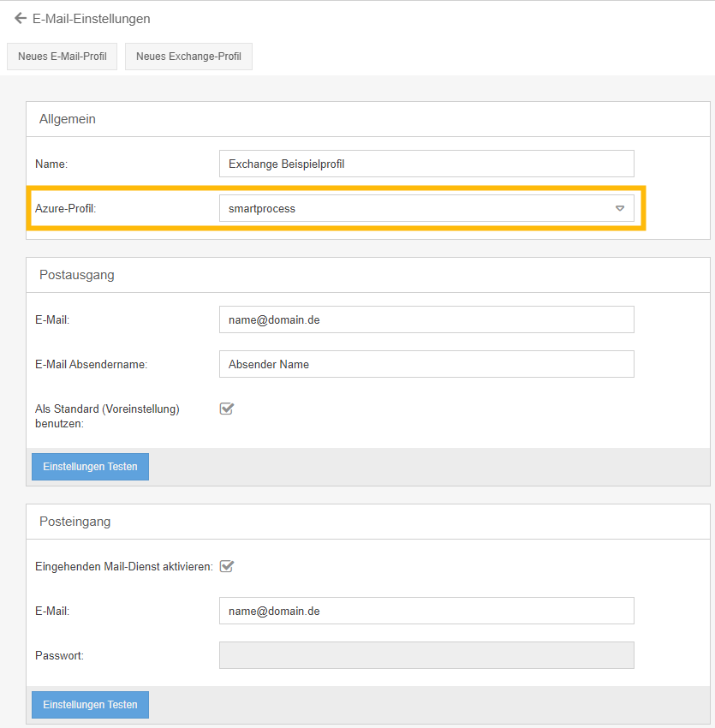Click the greyed-out Passwort field
The width and height of the screenshot is (715, 728).
click(x=426, y=655)
